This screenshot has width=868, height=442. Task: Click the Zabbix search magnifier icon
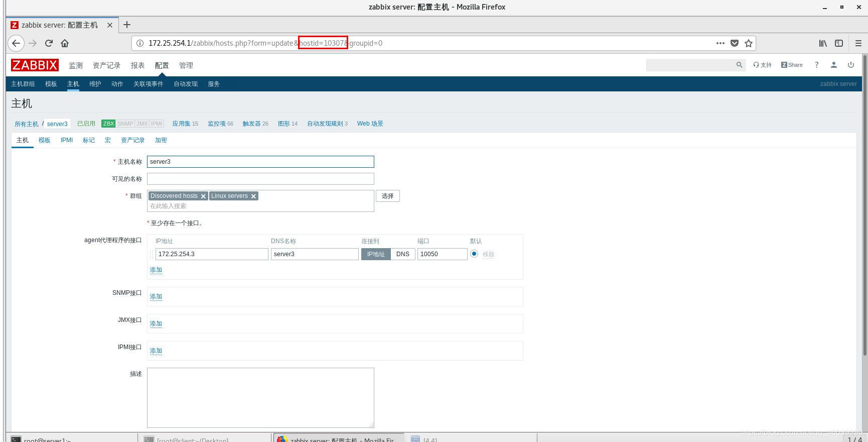pos(739,65)
